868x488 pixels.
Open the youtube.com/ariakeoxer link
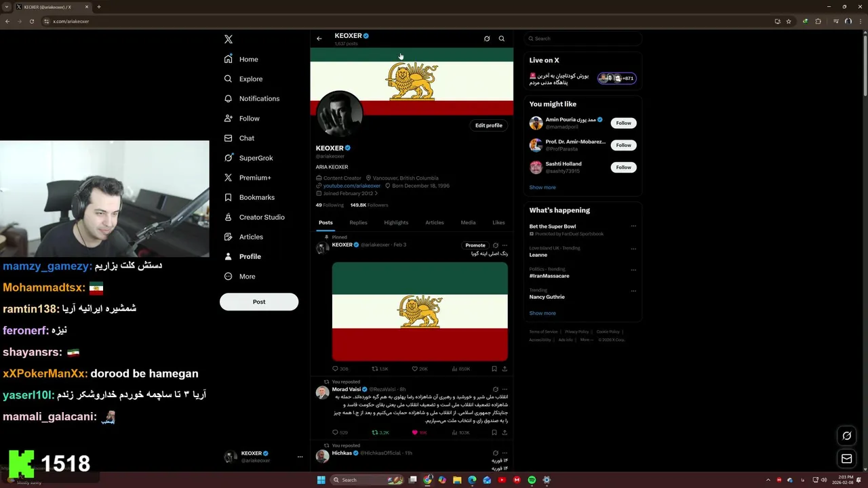tap(351, 186)
